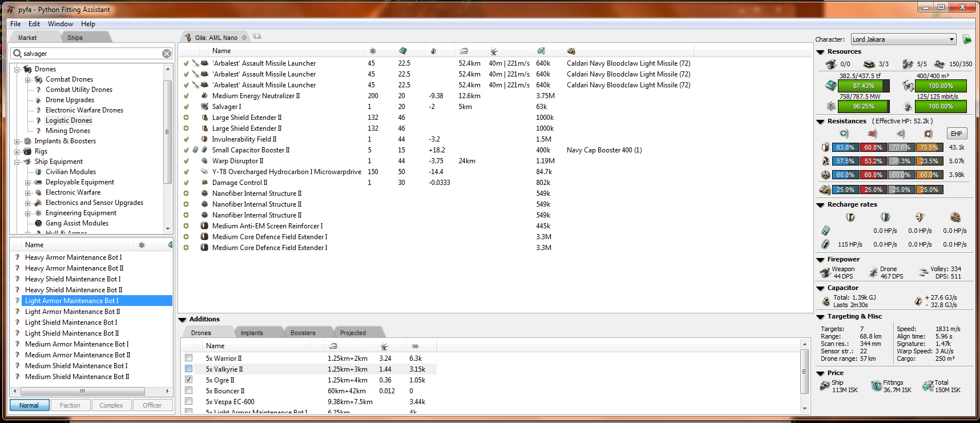Collapse the Ship Equipment tree node

[17, 162]
